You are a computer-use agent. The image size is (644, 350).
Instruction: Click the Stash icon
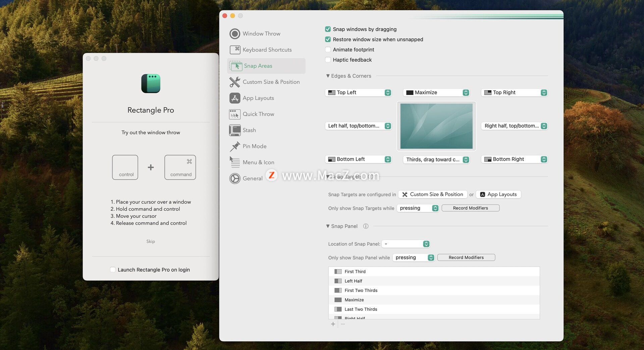(235, 130)
